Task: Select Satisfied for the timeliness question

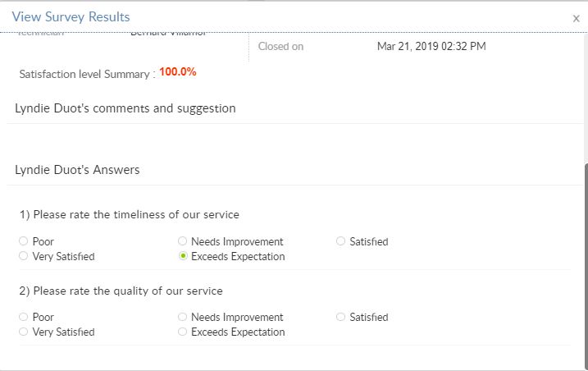Action: tap(341, 242)
